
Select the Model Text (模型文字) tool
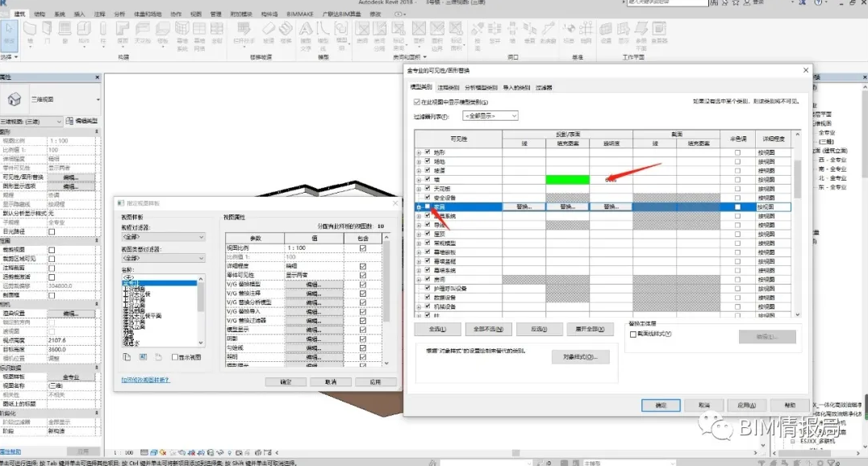(x=306, y=35)
